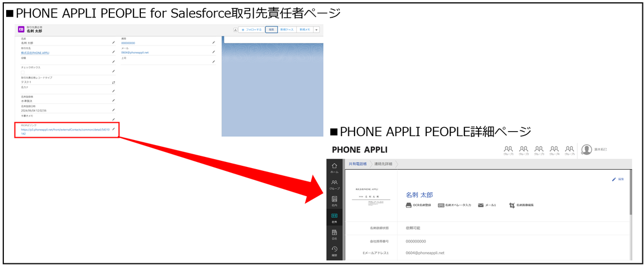Click the PHONE APPLI logo
Viewport: 644px width, 265px height.
pos(360,150)
